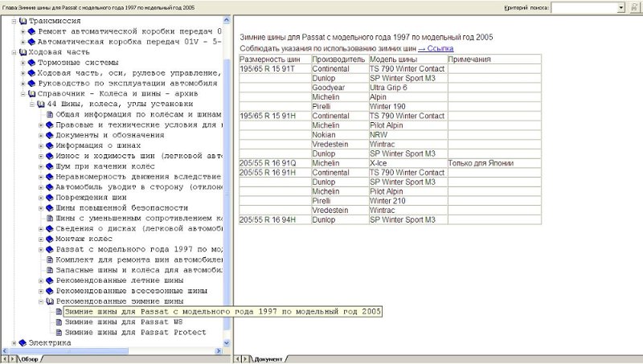The height and width of the screenshot is (364, 643).
Task: Click the page icon beside Запасные шины и колёса
Action: pyautogui.click(x=50, y=270)
